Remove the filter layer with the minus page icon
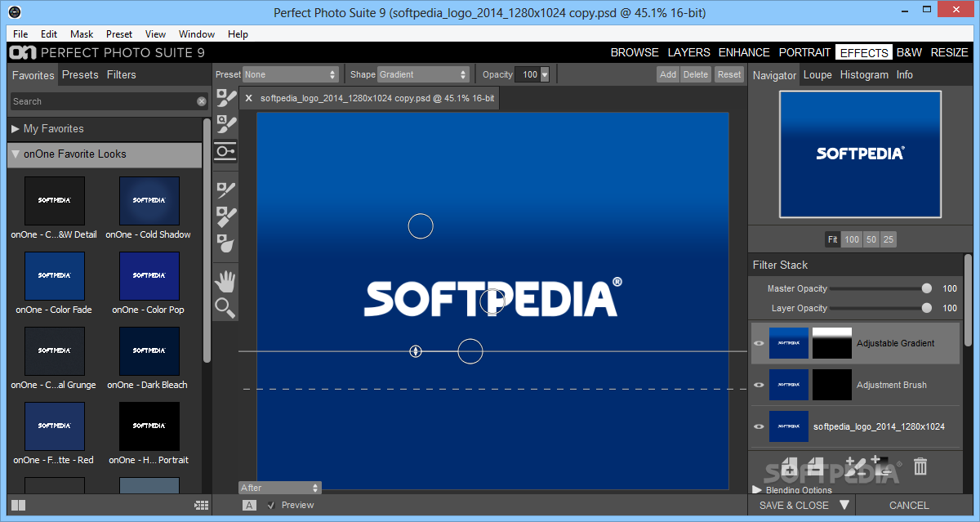This screenshot has width=980, height=522. tap(814, 466)
